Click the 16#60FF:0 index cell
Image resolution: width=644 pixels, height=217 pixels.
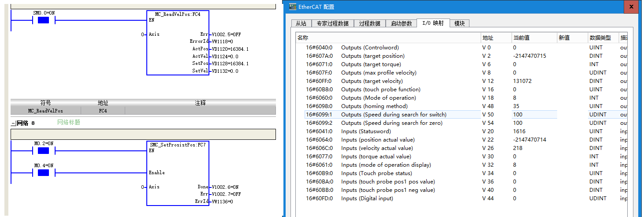319,81
